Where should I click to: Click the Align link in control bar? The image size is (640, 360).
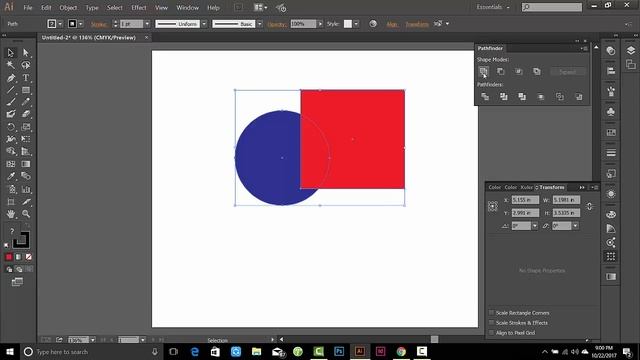(392, 24)
